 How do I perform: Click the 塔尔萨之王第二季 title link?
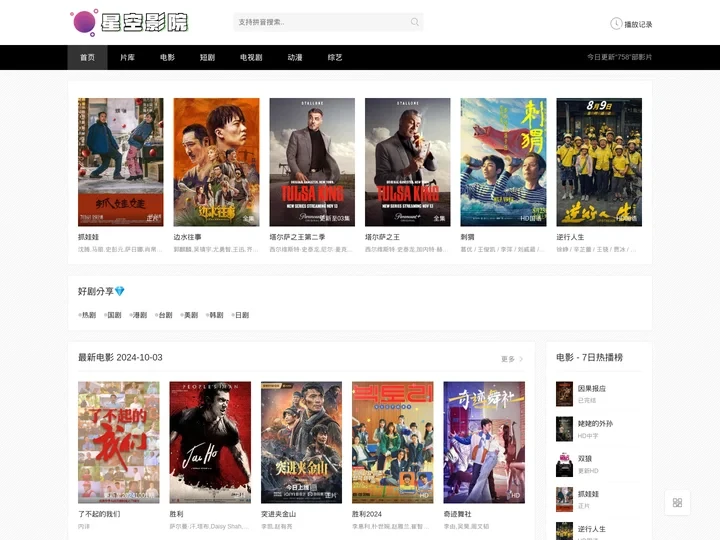[x=297, y=237]
